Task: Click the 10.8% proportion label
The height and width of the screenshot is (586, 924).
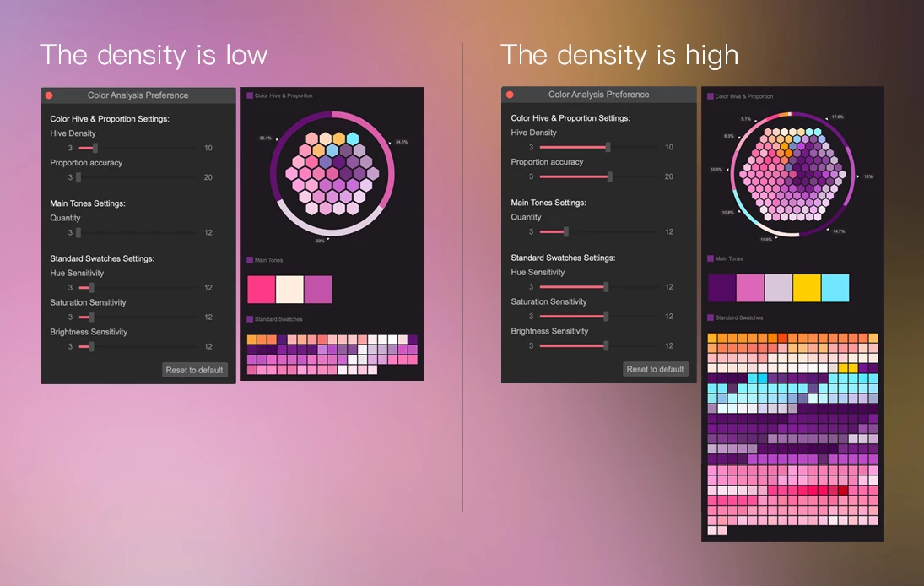Action: (727, 212)
